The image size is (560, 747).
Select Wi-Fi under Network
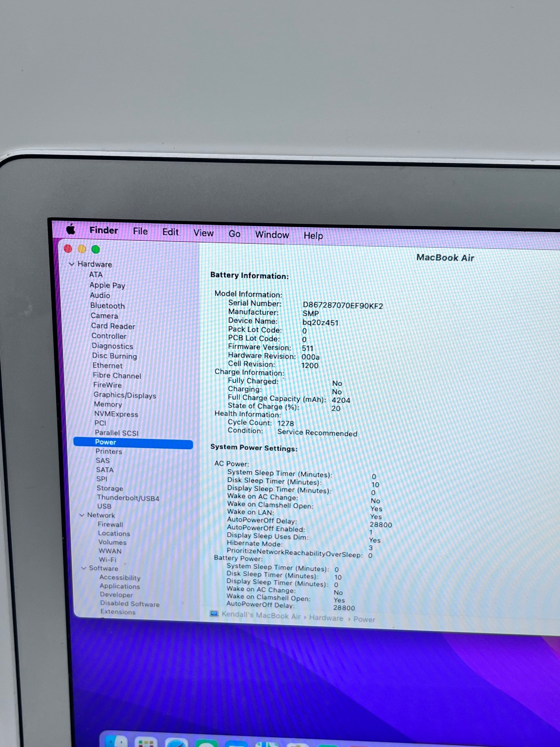(x=107, y=560)
